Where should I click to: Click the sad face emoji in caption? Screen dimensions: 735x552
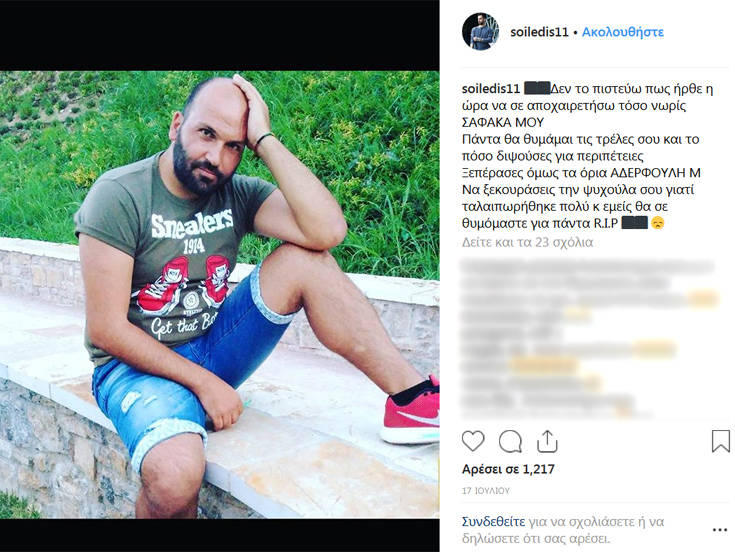tap(658, 223)
